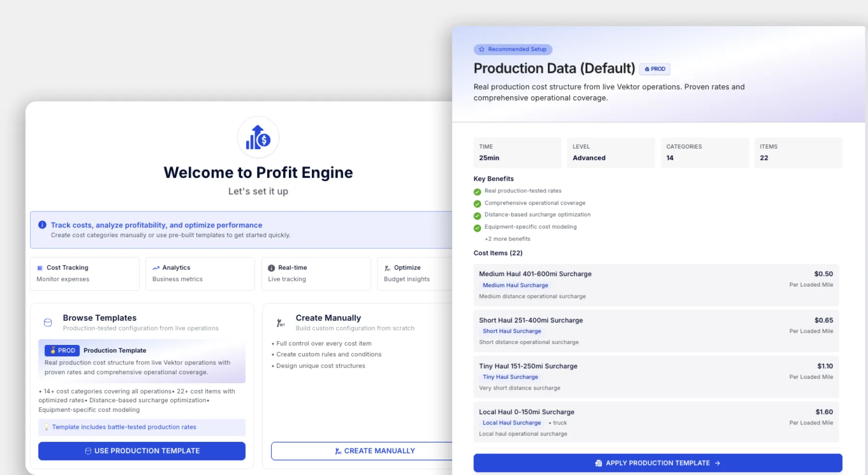Select Short Haul 251-400mi Surcharge item
The width and height of the screenshot is (868, 475).
[x=656, y=331]
